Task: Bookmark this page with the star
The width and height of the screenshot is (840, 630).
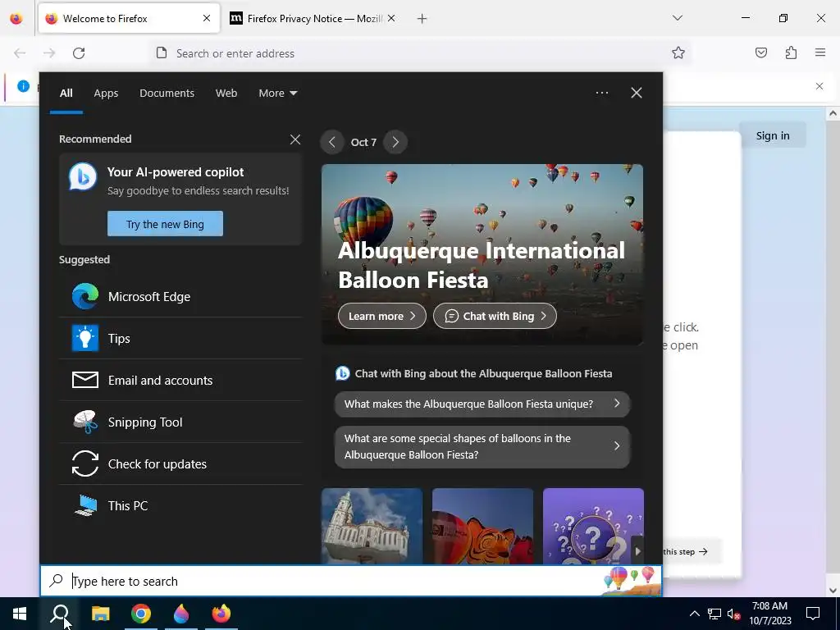Action: tap(678, 53)
